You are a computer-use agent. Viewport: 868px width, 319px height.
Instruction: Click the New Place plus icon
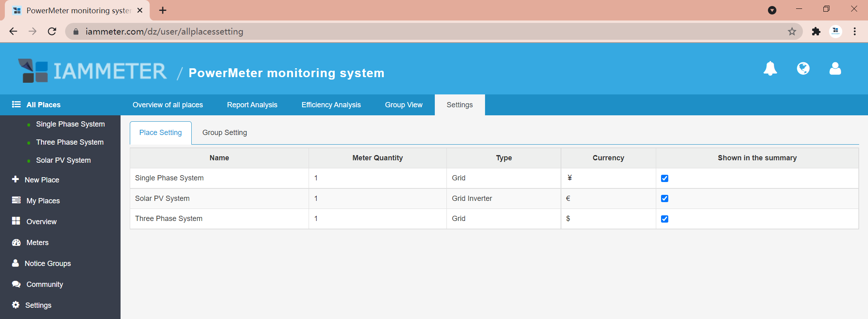click(x=16, y=180)
